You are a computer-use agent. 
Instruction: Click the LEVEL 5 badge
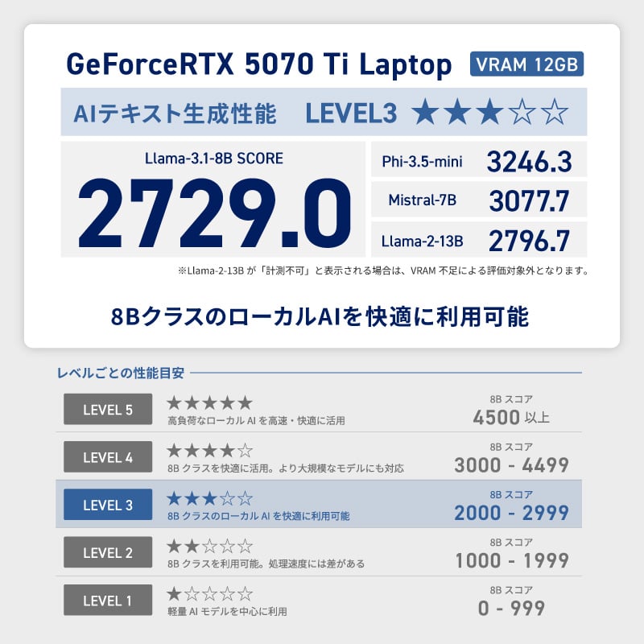(108, 409)
